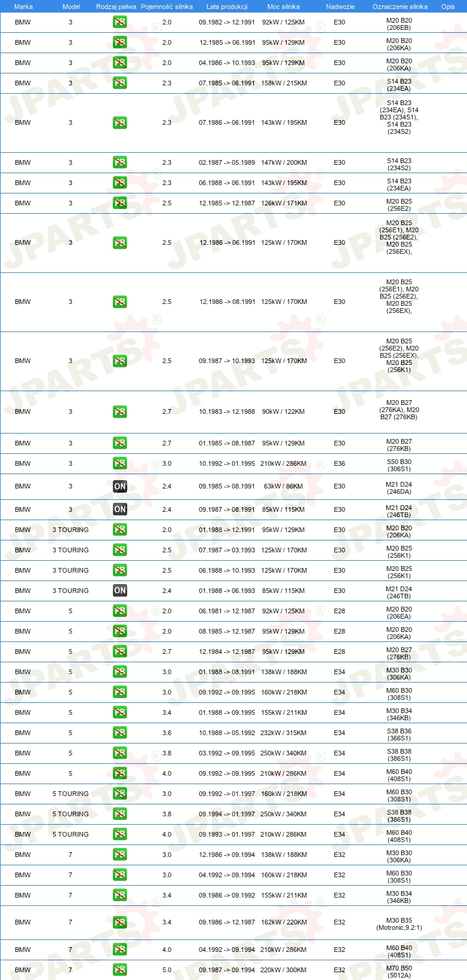The image size is (467, 980).
Task: Select the 232kW / 315KM power value
Action: 284,733
